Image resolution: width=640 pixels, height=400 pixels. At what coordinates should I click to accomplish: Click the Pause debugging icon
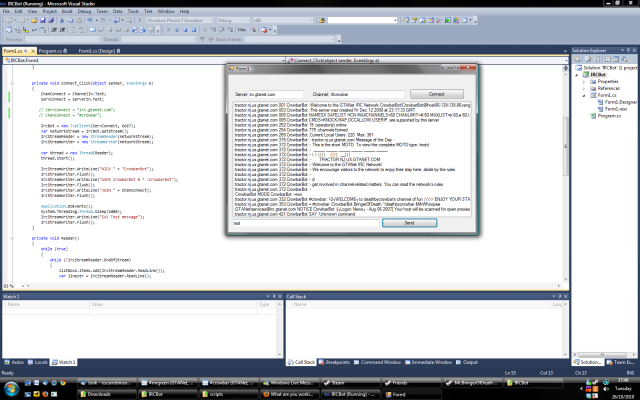tap(177, 30)
